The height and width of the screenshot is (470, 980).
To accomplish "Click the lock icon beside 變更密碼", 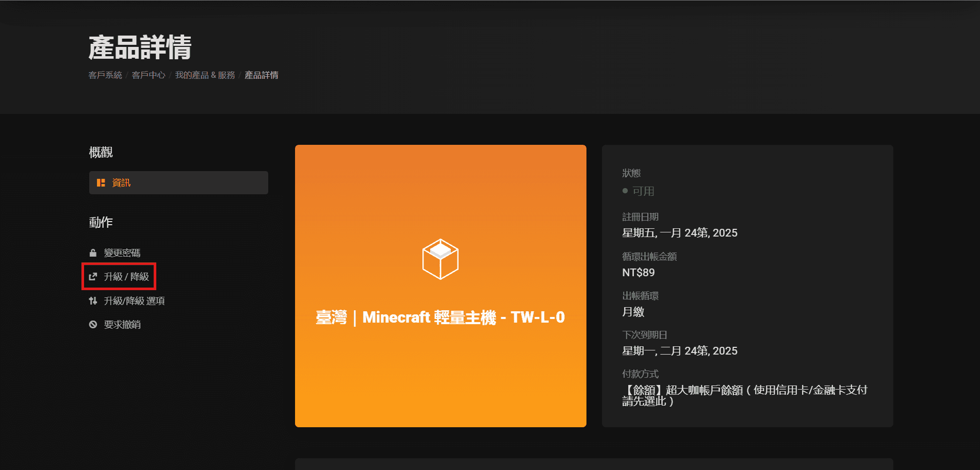I will [93, 253].
